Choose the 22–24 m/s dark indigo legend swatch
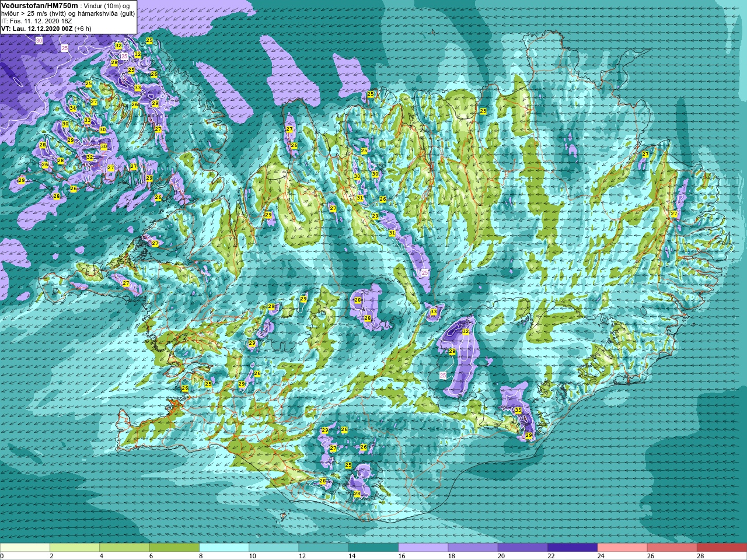Image resolution: width=747 pixels, height=560 pixels. [x=573, y=547]
